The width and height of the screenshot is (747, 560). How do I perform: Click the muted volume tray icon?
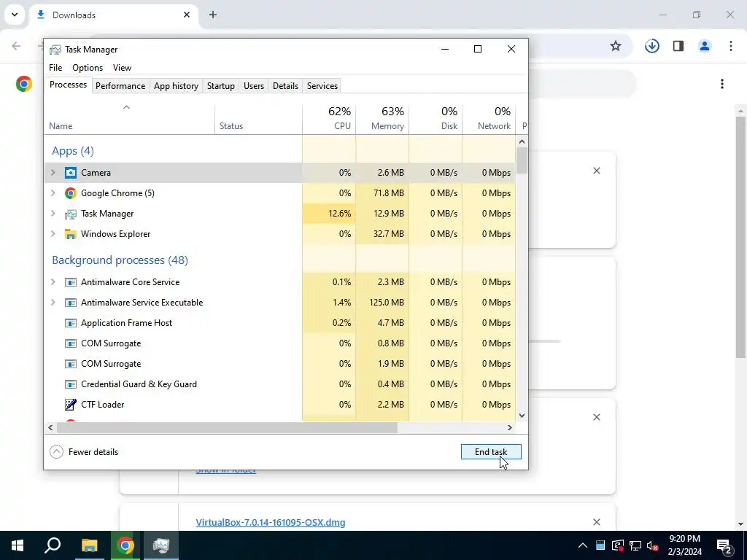point(653,545)
